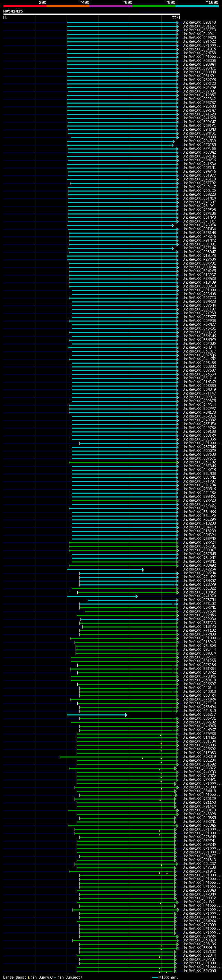The width and height of the screenshot is (222, 980).
Task: Click the UniRef100_C5LC37 label
Action: click(199, 864)
